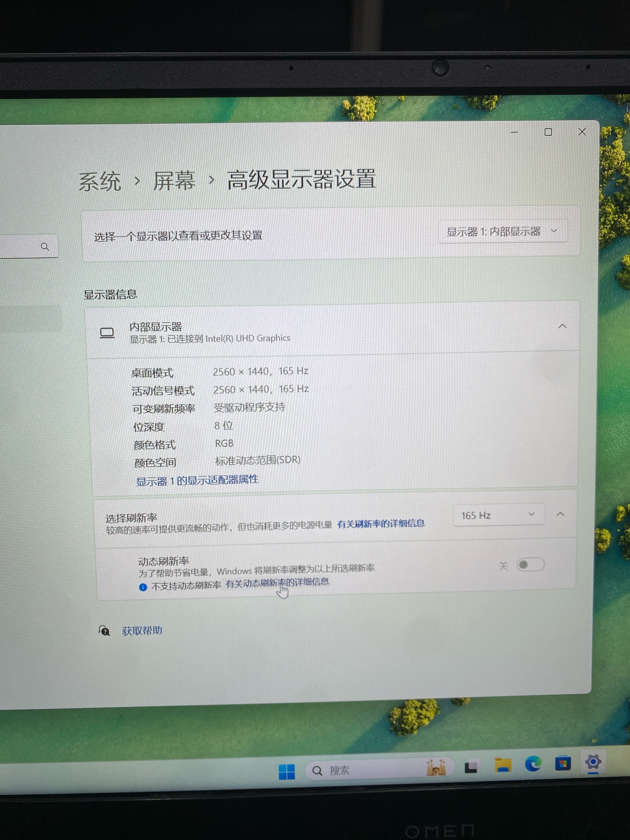Open 有关动态刷新率的详细信息 link
Image resolution: width=630 pixels, height=840 pixels.
(x=277, y=582)
